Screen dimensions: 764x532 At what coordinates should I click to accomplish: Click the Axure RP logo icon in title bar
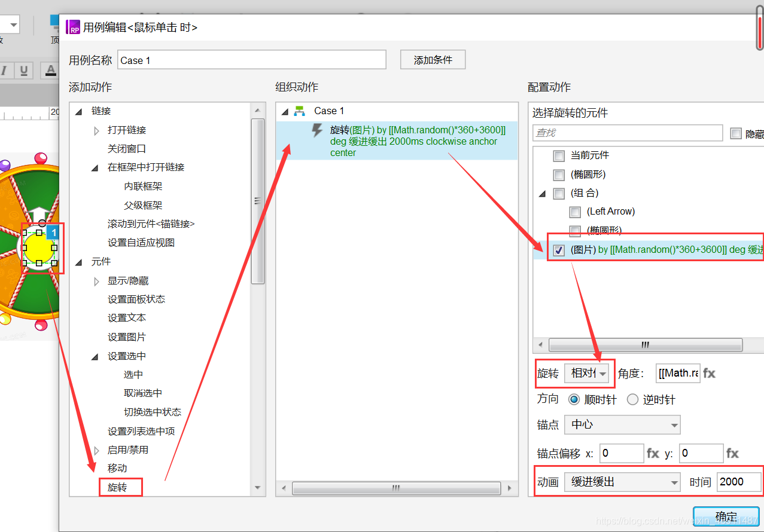coord(73,27)
